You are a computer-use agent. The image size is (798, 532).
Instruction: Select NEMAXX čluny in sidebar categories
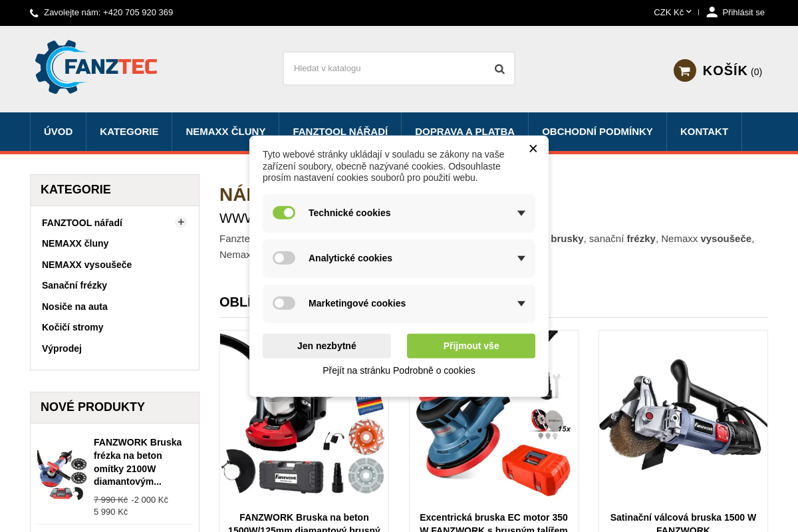[x=75, y=243]
